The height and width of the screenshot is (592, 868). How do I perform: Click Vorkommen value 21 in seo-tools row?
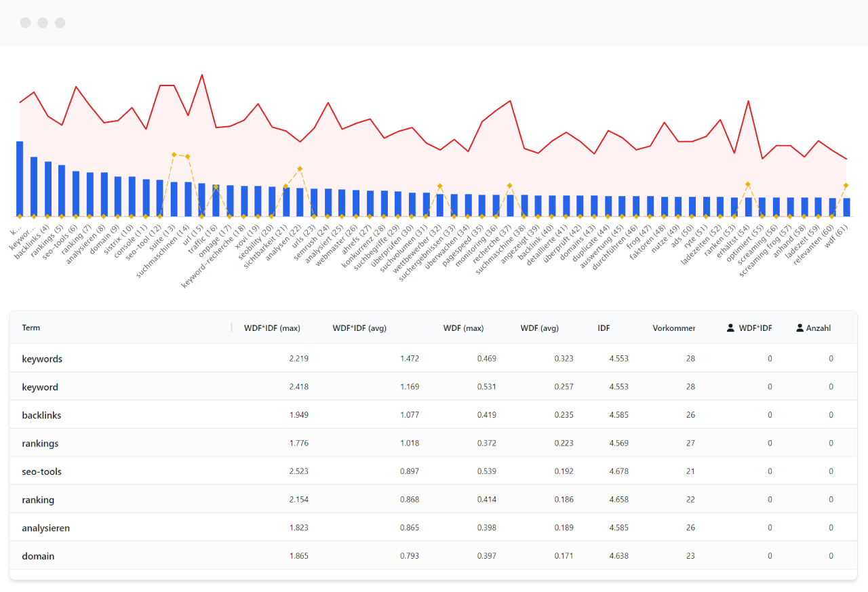(x=690, y=471)
